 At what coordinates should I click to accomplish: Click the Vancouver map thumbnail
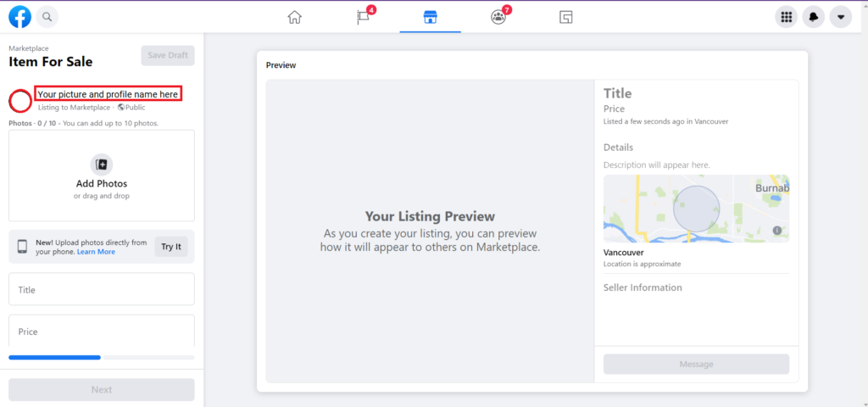click(697, 209)
